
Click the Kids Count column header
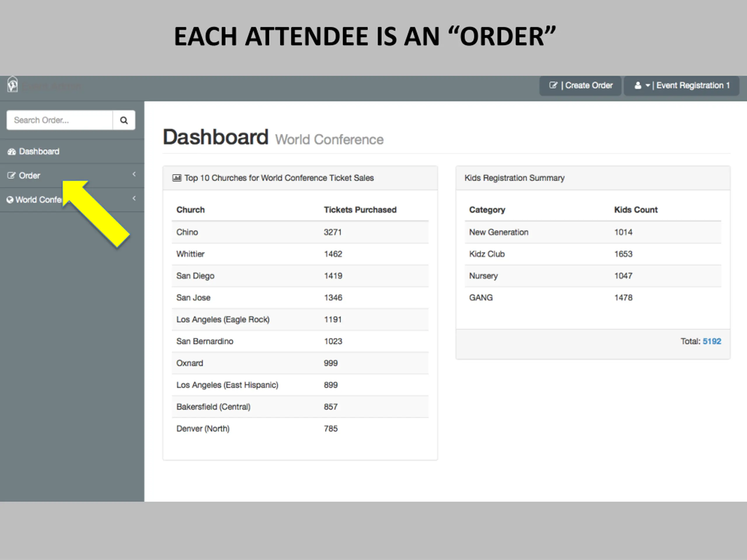coord(636,210)
